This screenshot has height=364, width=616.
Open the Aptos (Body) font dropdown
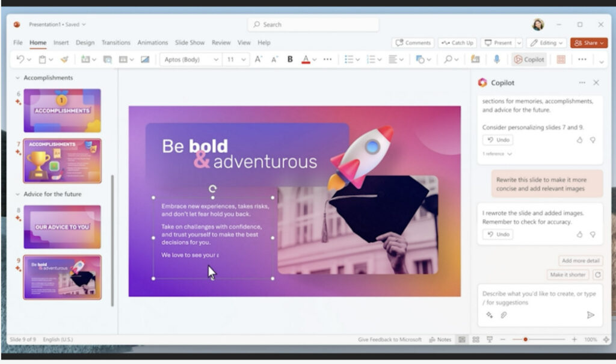click(x=215, y=60)
